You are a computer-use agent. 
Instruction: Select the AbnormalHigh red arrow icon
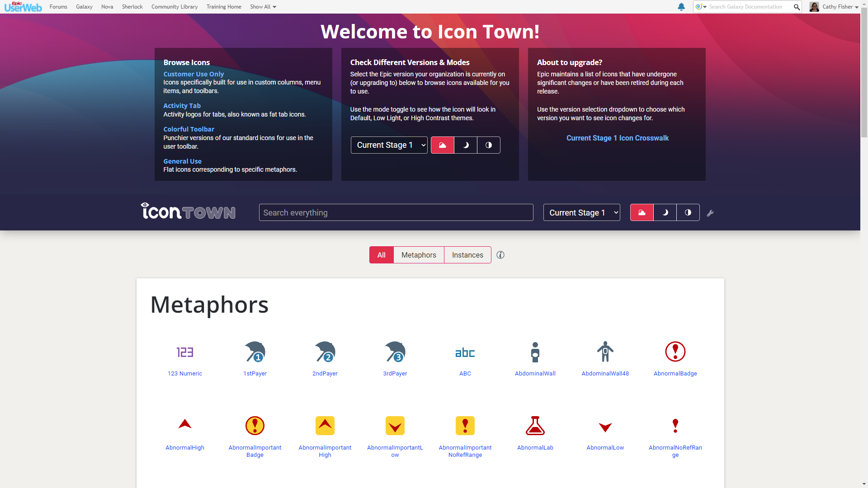click(x=185, y=424)
